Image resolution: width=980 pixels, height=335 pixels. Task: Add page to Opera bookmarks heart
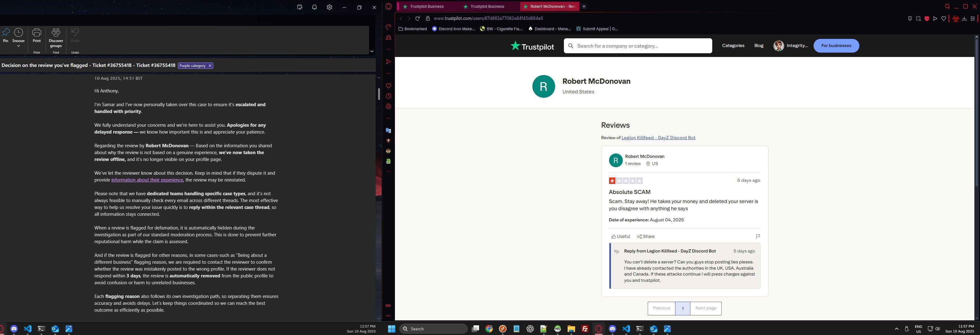tap(944, 19)
